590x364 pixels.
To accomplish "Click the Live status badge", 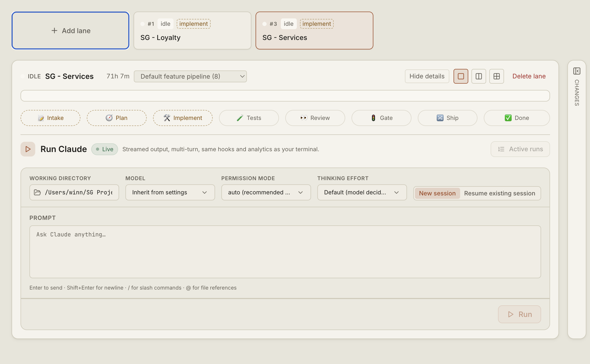I will [105, 149].
